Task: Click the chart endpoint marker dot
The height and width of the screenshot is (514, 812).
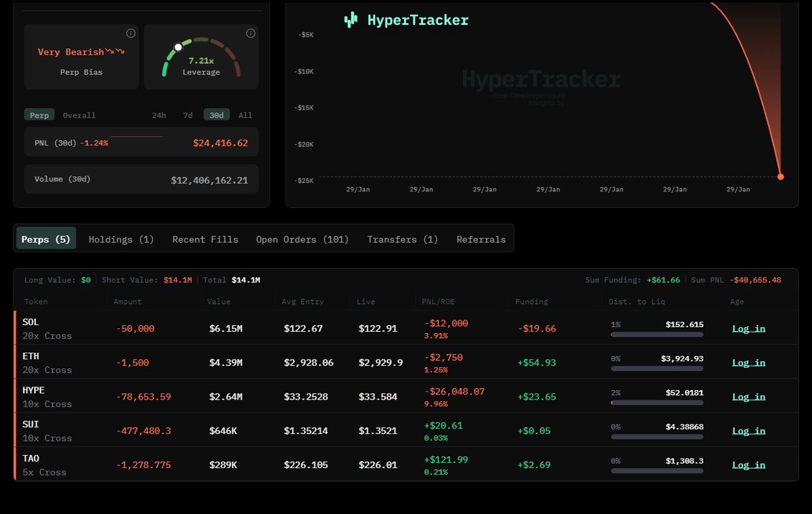Action: coord(780,177)
